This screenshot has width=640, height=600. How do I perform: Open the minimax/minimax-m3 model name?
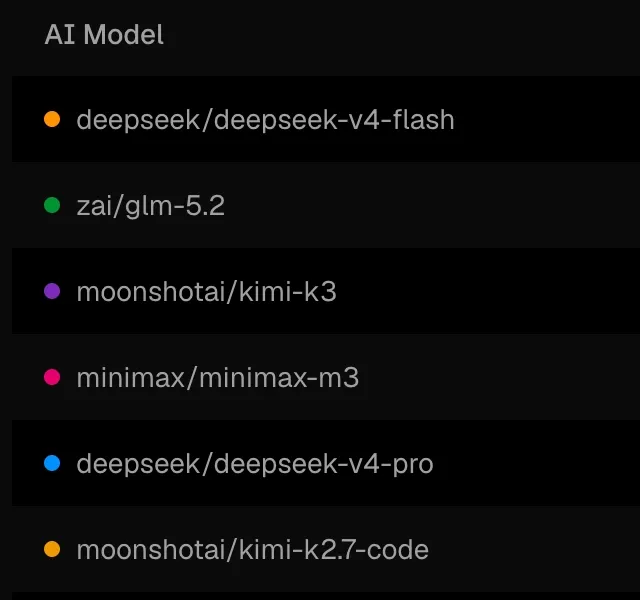[x=218, y=378]
